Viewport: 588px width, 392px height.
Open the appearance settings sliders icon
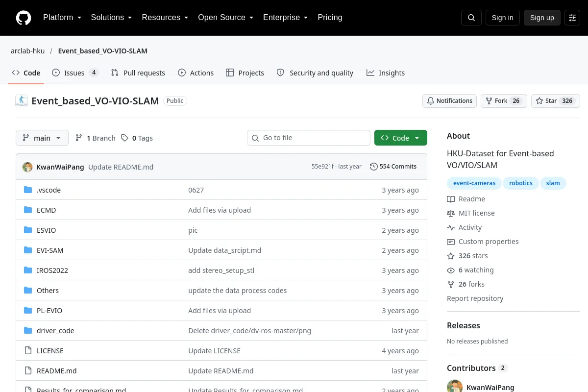[572, 18]
